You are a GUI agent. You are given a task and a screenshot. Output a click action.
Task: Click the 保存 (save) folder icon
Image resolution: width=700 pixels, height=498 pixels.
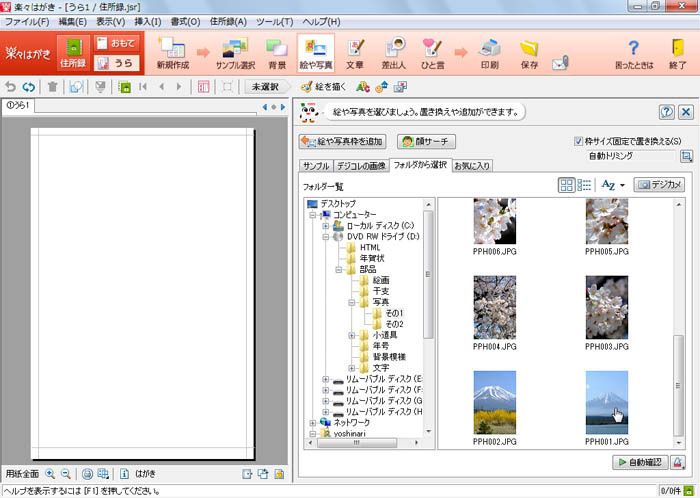coord(529,53)
